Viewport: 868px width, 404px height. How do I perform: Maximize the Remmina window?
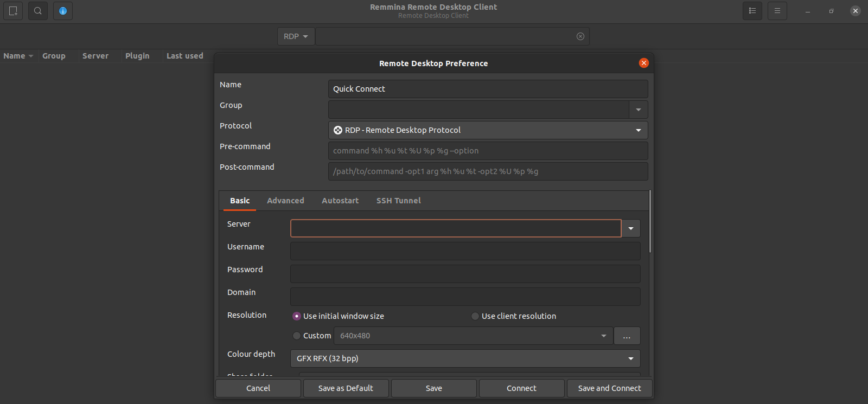point(832,11)
